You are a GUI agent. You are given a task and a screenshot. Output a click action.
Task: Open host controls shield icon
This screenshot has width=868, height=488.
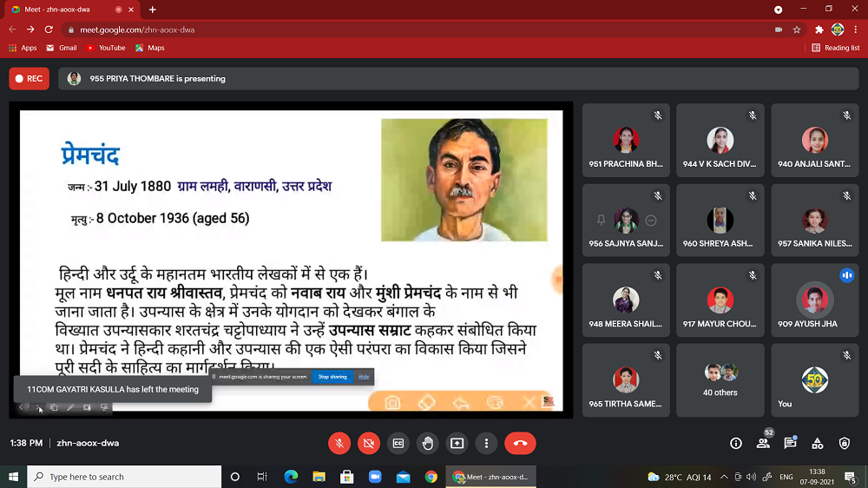pyautogui.click(x=845, y=443)
